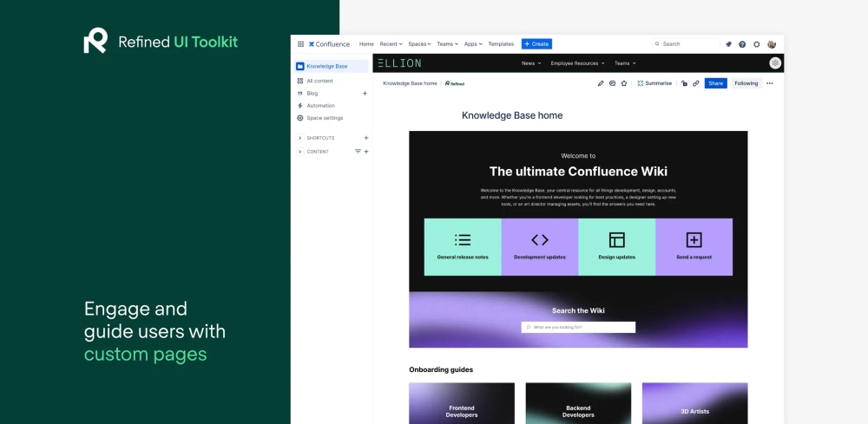Viewport: 868px width, 424px height.
Task: Add a shortcut with plus icon
Action: point(366,138)
